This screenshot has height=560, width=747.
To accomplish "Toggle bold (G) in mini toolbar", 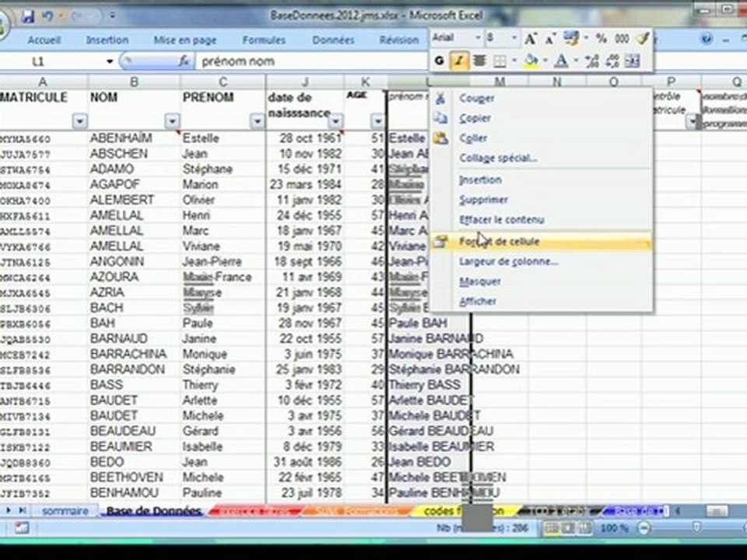I will click(x=439, y=61).
